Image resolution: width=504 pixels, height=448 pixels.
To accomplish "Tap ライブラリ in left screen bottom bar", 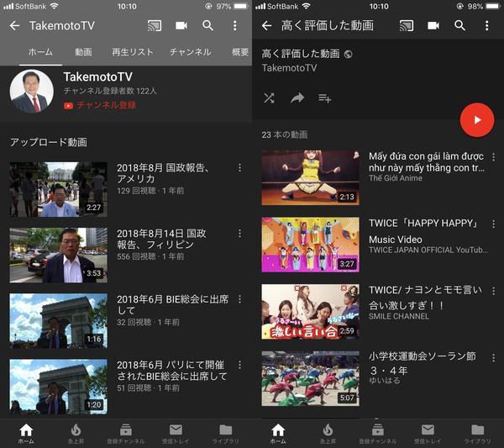I will [x=226, y=434].
